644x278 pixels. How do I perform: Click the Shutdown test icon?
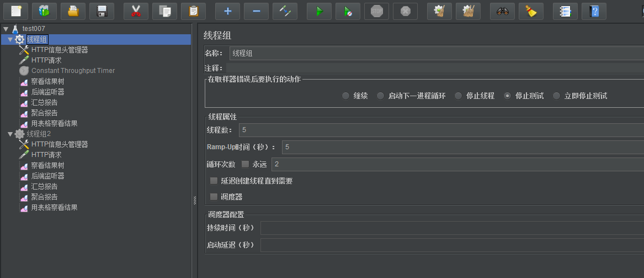tap(406, 11)
